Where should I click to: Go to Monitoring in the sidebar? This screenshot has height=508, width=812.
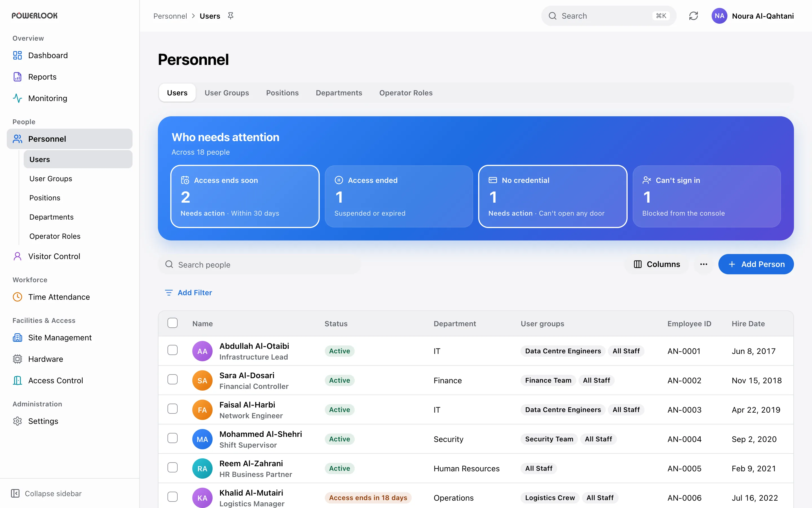pyautogui.click(x=69, y=98)
